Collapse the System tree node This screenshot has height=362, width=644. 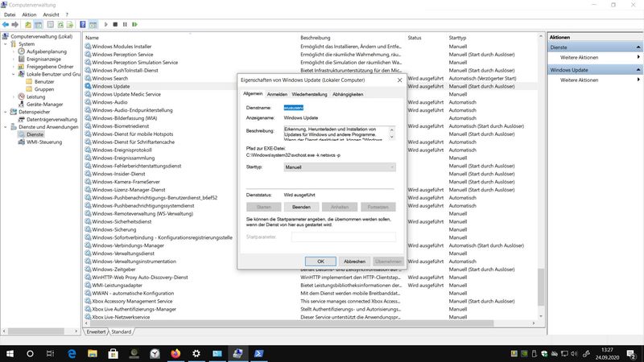pyautogui.click(x=6, y=44)
